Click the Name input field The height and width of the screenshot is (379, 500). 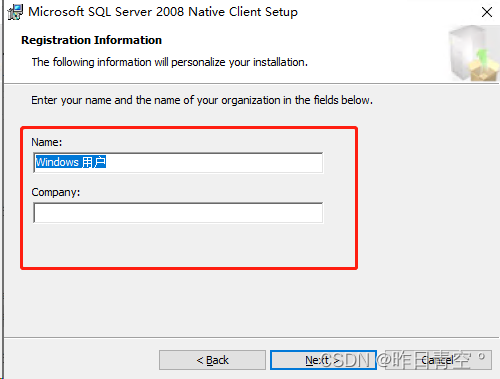pos(178,163)
